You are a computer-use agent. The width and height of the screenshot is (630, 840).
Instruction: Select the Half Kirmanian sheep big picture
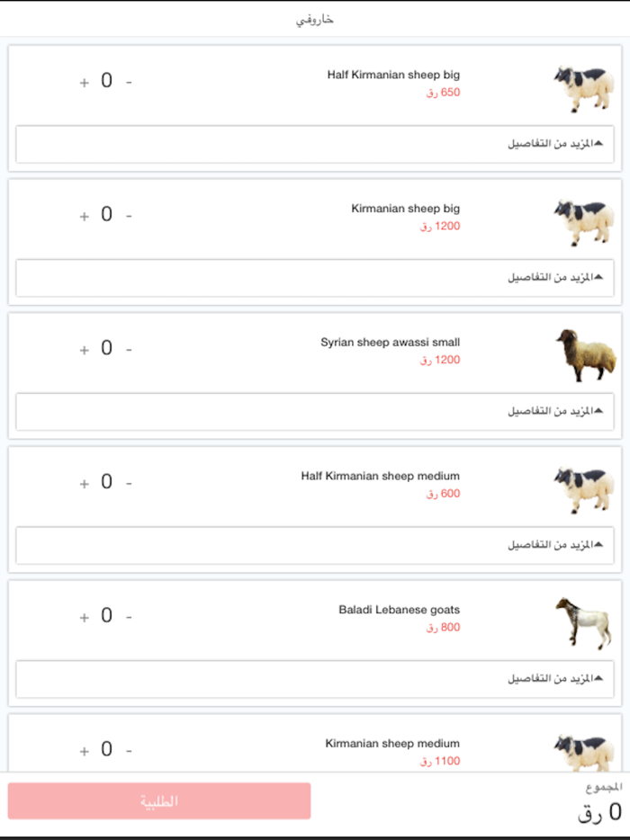pyautogui.click(x=584, y=87)
